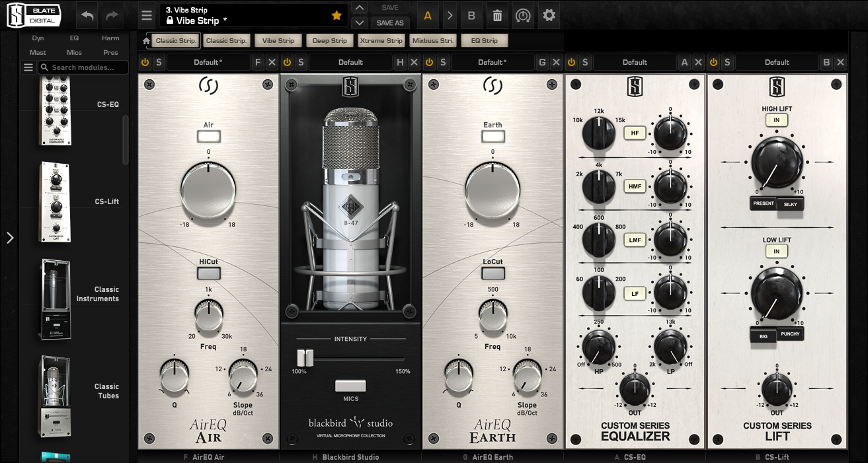Image resolution: width=868 pixels, height=463 pixels.
Task: Select PUNCHY mode on Low Lift
Action: click(x=790, y=334)
